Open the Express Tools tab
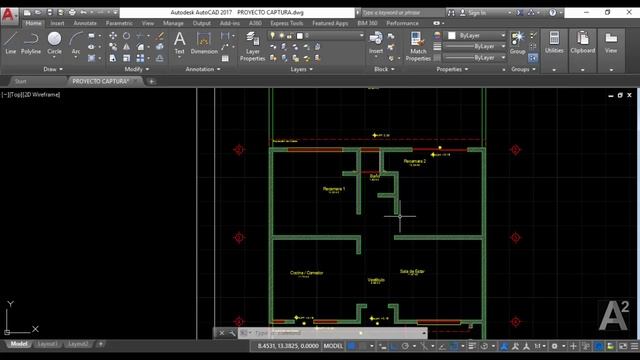Image resolution: width=640 pixels, height=360 pixels. 287,23
